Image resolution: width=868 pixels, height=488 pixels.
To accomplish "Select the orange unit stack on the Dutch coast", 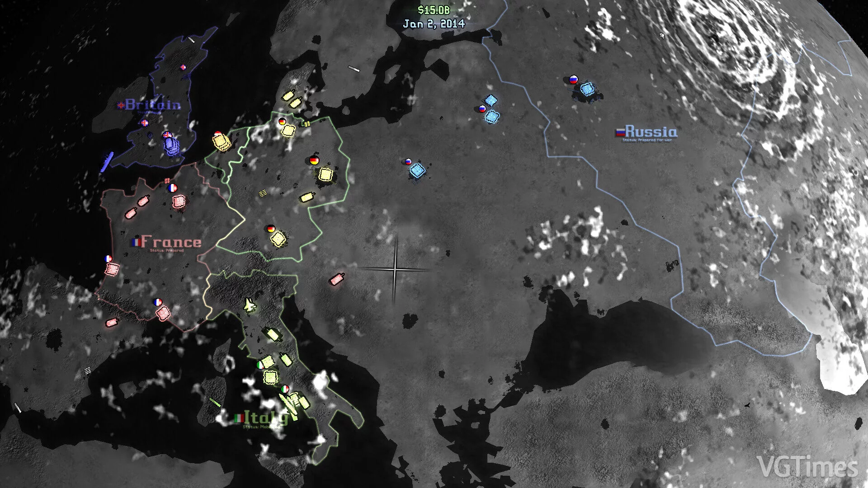I will (222, 142).
